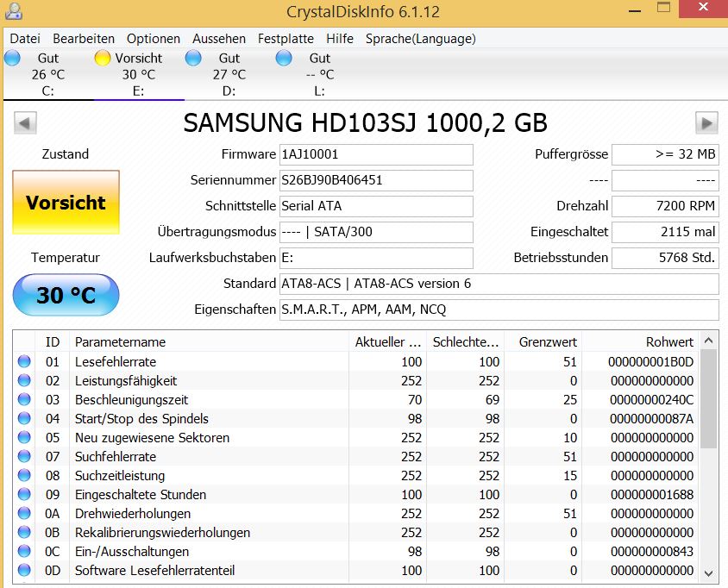Screen dimensions: 728x588
Task: Click the Grenzwert column header
Action: [543, 342]
